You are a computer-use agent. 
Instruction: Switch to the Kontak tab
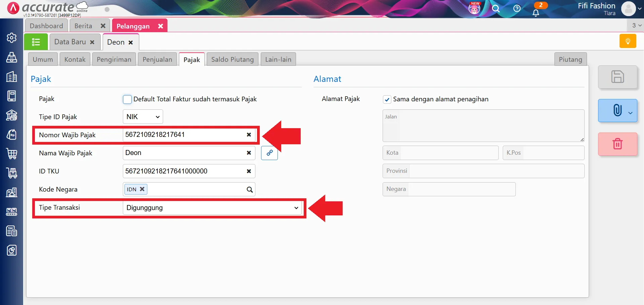coord(75,59)
